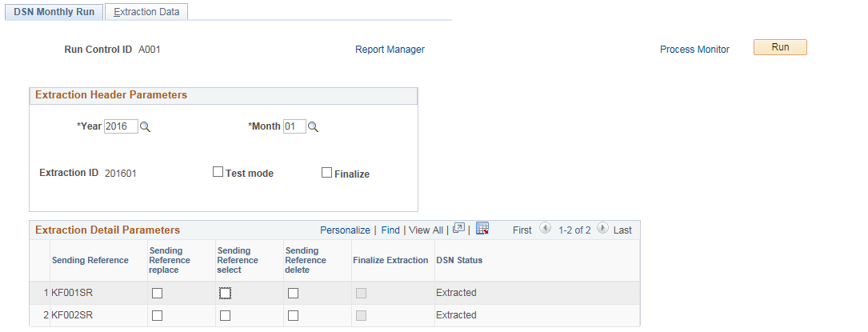Toggle Finalize Extraction for KF001SR

coord(361,294)
